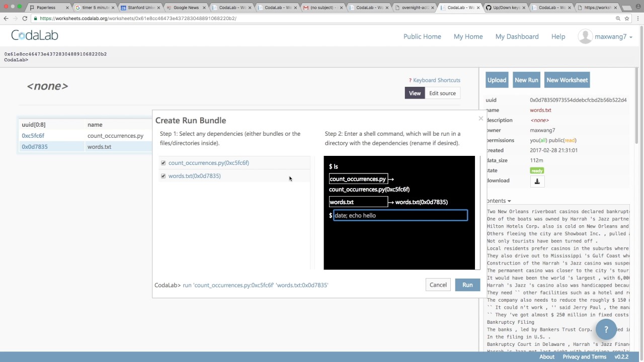Edit words.txt dependency name field
Viewport: 644px width, 362px height.
click(x=358, y=202)
